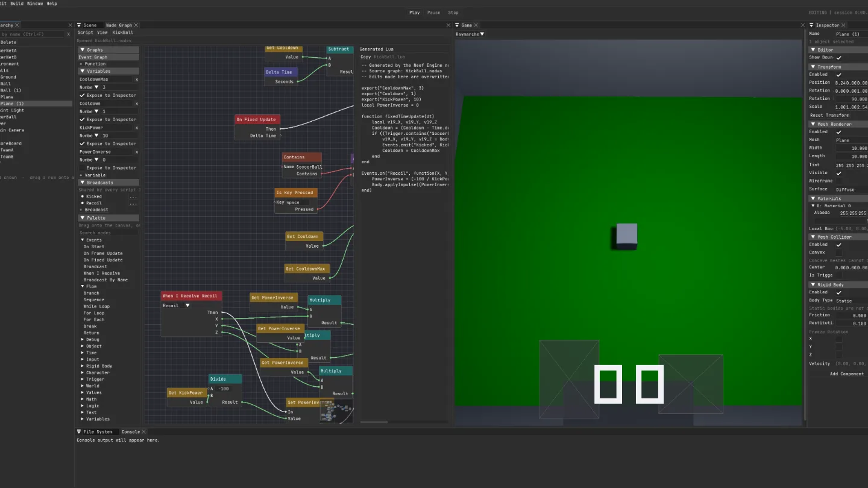
Task: Collapse the Mesh Renderer inspector section
Action: [838, 124]
